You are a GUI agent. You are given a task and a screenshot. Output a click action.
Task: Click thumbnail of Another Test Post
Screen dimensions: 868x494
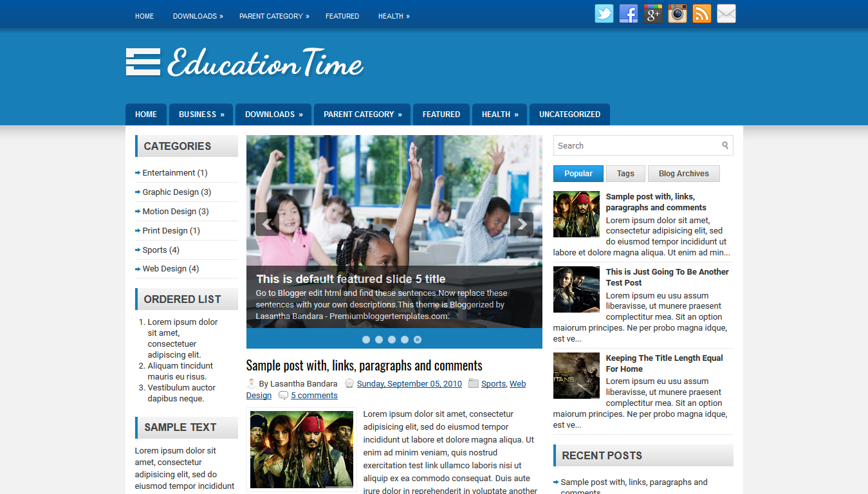pyautogui.click(x=577, y=289)
